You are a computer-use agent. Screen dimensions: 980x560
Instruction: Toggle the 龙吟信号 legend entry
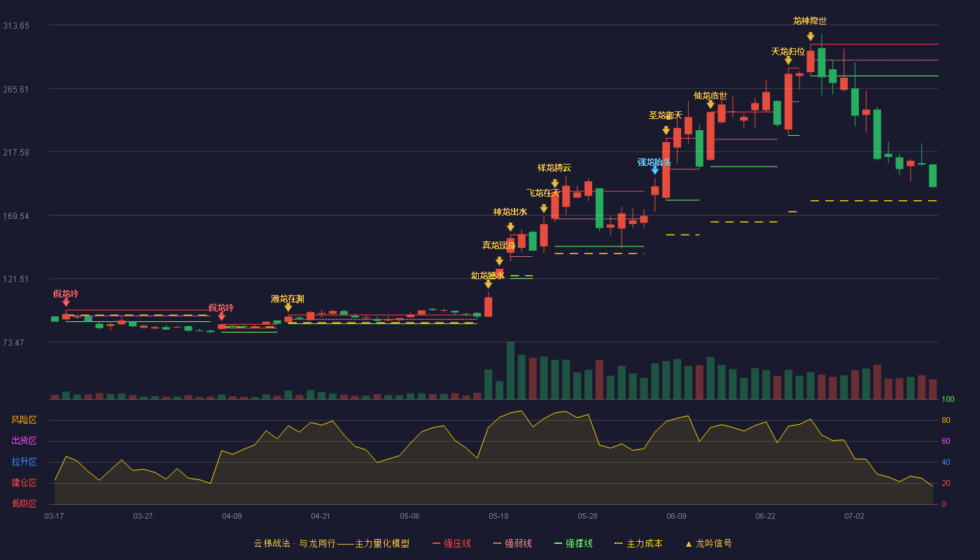[x=708, y=543]
